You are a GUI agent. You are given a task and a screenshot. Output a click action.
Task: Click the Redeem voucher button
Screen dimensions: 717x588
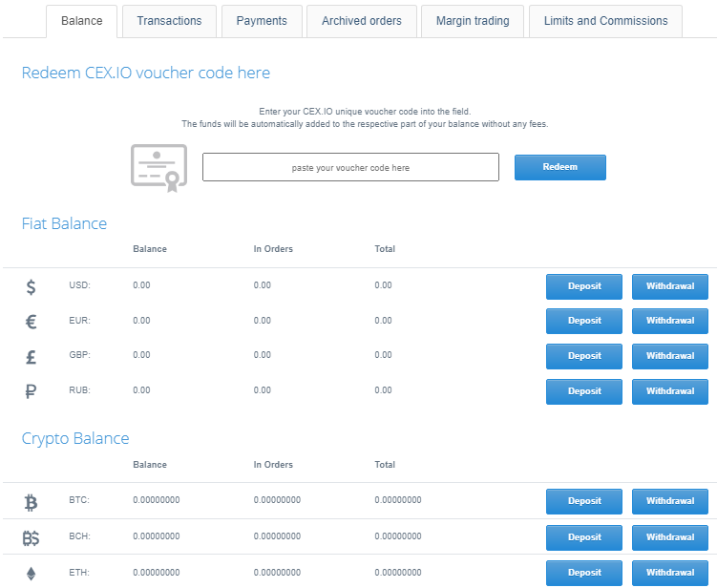560,167
